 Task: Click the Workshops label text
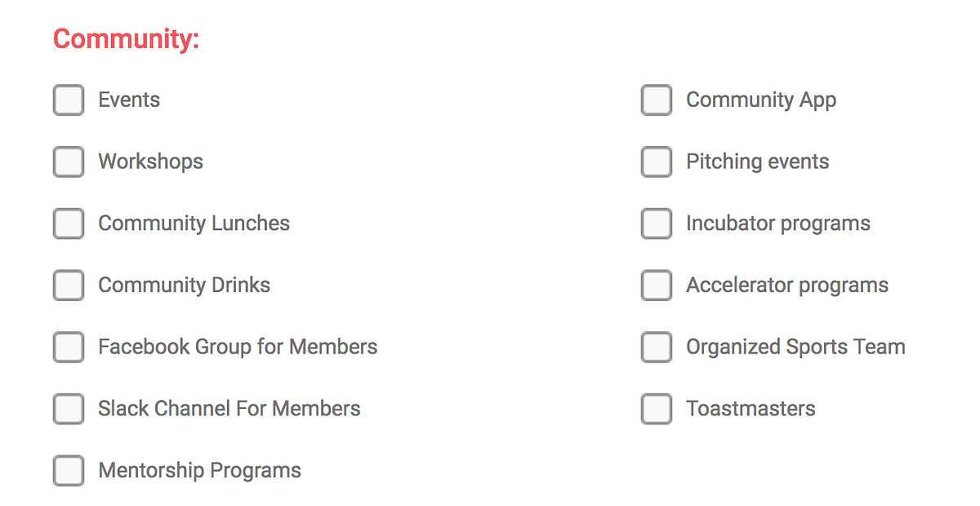[x=151, y=162]
